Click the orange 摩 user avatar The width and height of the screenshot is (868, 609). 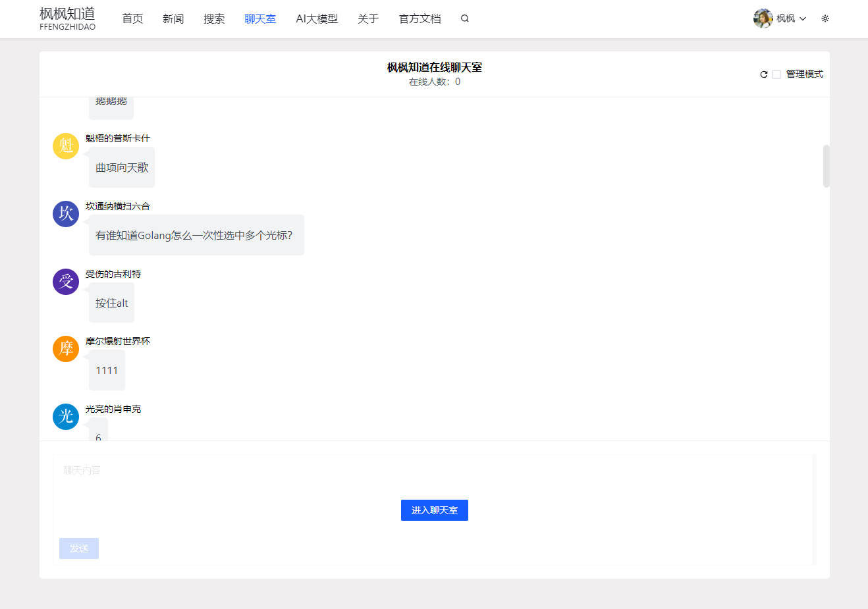[x=66, y=349]
